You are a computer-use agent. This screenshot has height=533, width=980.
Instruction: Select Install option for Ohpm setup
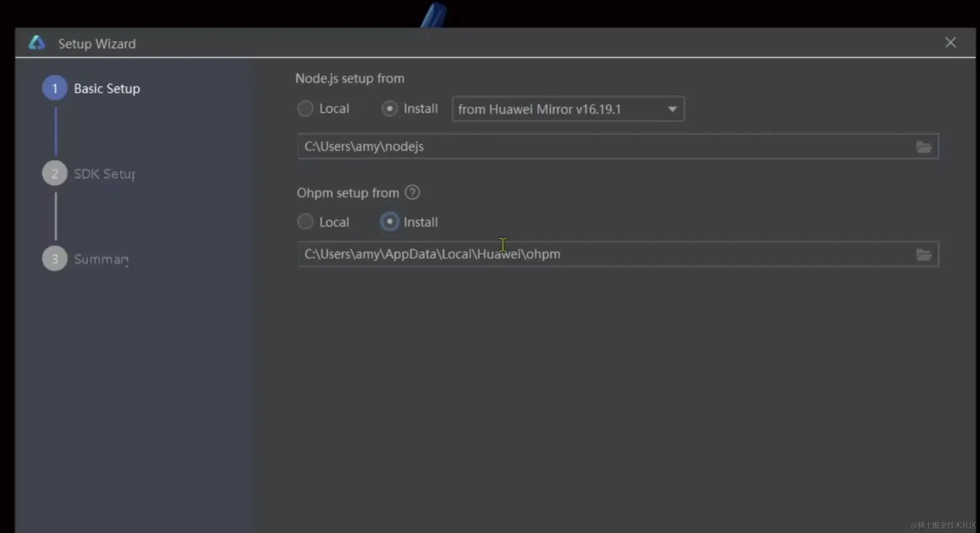[x=390, y=222]
